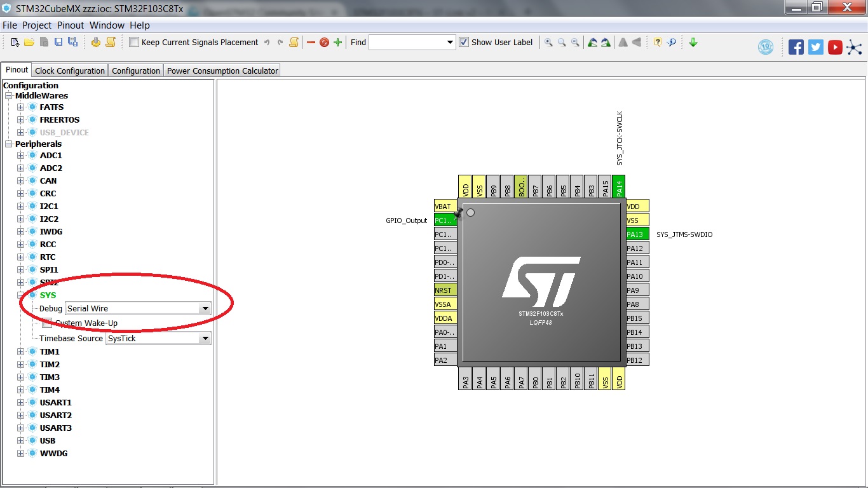
Task: Open the File menu
Action: (x=10, y=25)
